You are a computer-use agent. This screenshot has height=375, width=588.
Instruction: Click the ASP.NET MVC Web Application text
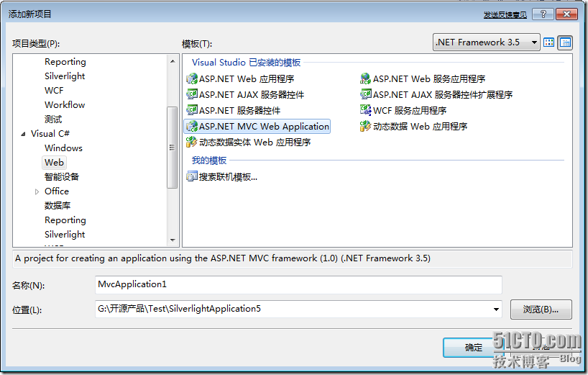coord(264,127)
